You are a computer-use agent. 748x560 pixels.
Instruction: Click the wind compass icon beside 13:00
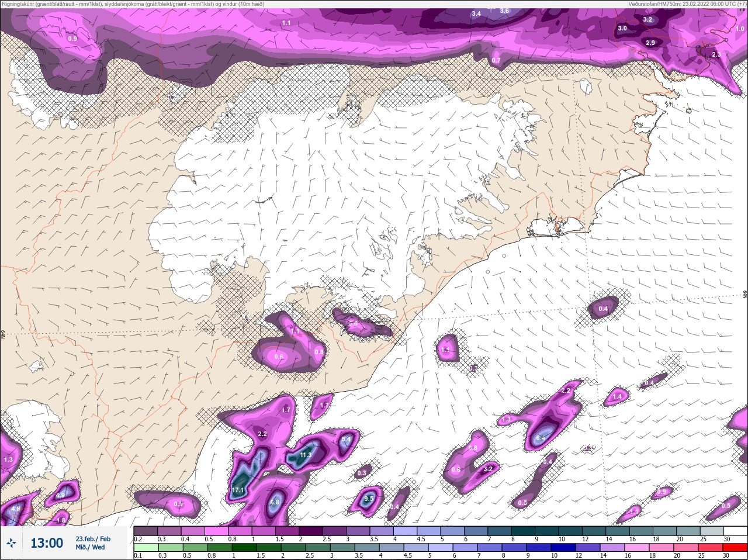pos(12,543)
